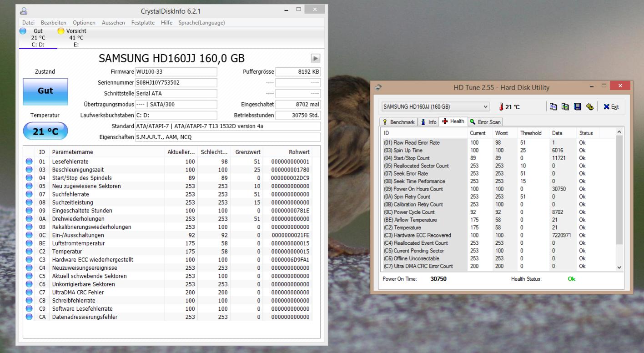Screen dimensions: 644x353
Task: Click the status circle for Hardware ECC wiederhergestellt
Action: (x=29, y=260)
